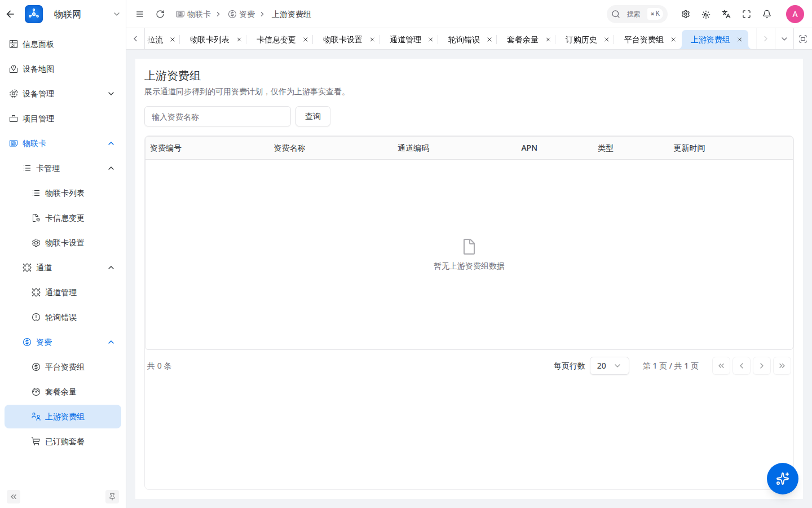812x508 pixels.
Task: Go to the last page of results
Action: coord(782,366)
